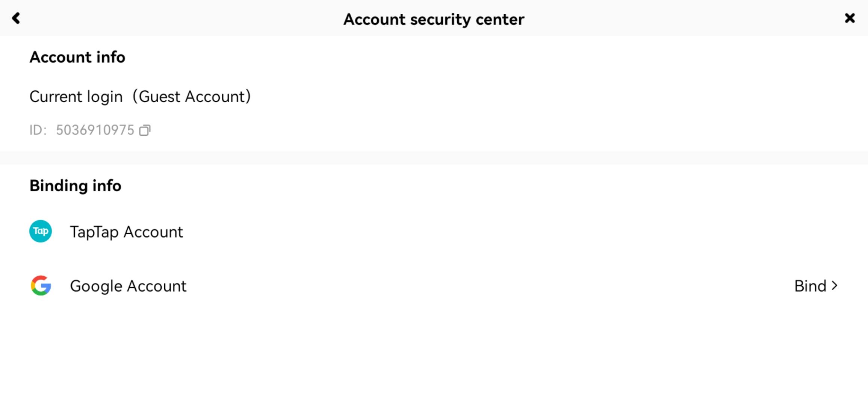Click the Google logo icon
This screenshot has width=868, height=406.
point(41,286)
